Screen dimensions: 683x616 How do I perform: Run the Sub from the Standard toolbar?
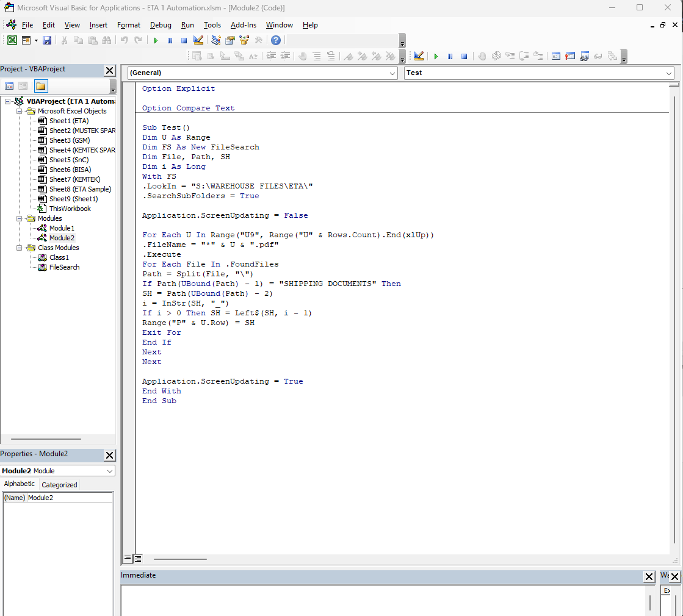[156, 40]
